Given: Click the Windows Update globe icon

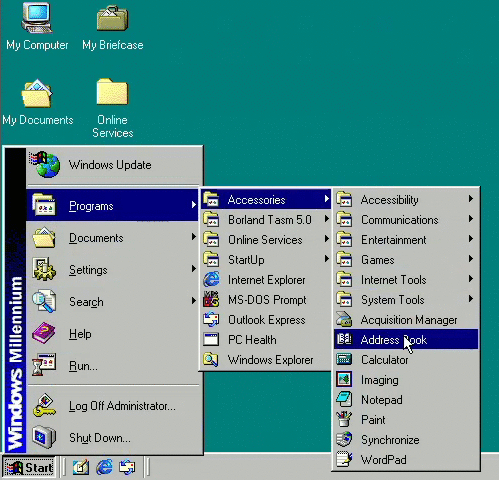Looking at the screenshot, I should pos(45,164).
